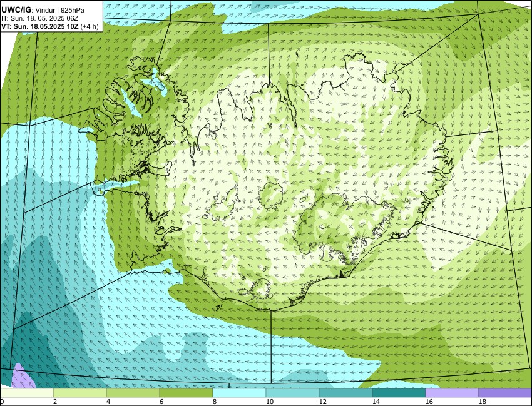Click the 6–8 m/s olive green legend swatch
The image size is (532, 406).
186,393
